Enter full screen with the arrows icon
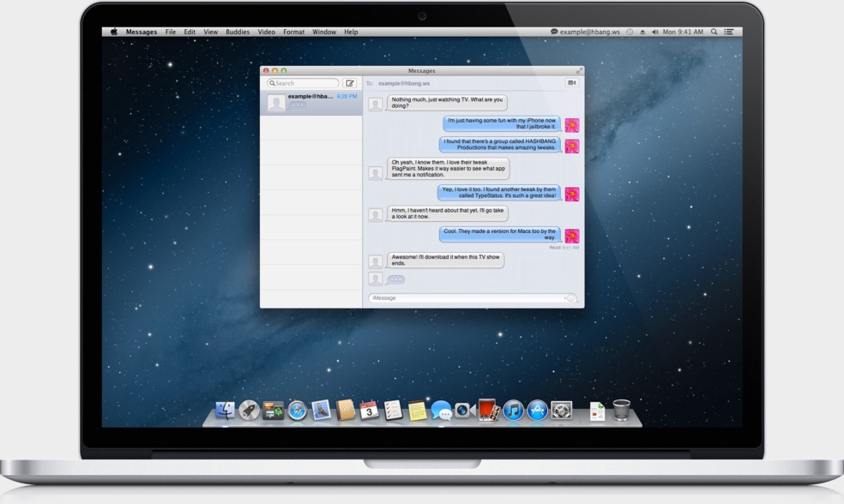The image size is (844, 504). [579, 70]
